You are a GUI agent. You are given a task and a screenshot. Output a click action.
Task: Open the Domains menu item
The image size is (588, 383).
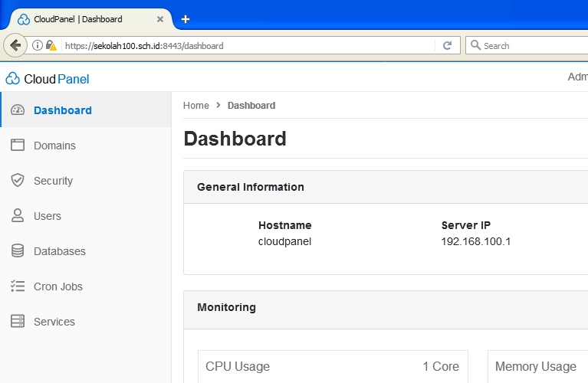(x=54, y=146)
